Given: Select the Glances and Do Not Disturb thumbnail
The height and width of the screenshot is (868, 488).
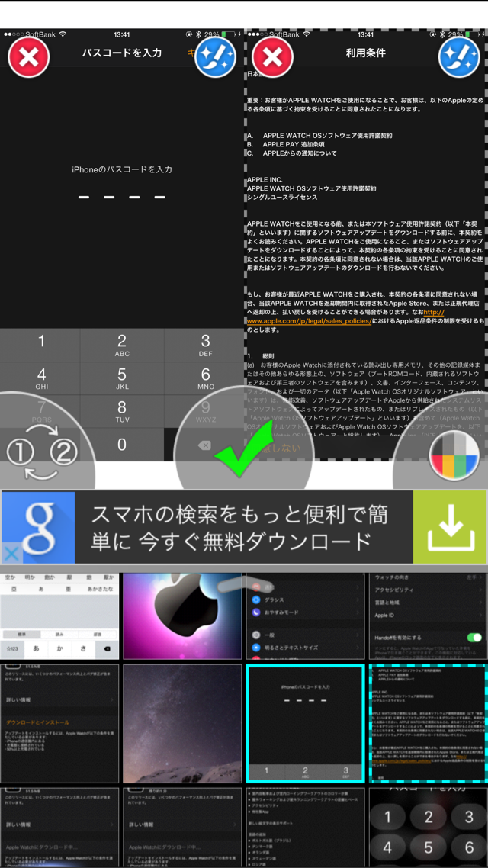Looking at the screenshot, I should point(306,616).
